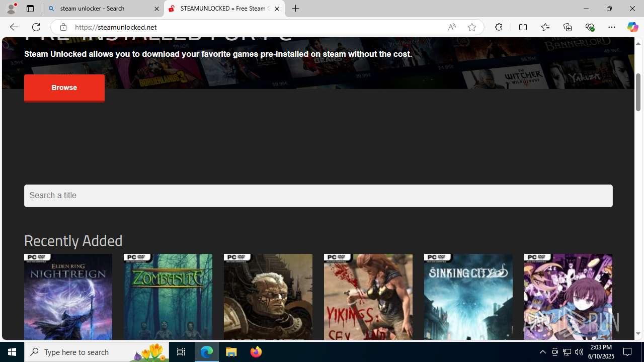644x362 pixels.
Task: Click the Recently Added heading
Action: pyautogui.click(x=73, y=241)
